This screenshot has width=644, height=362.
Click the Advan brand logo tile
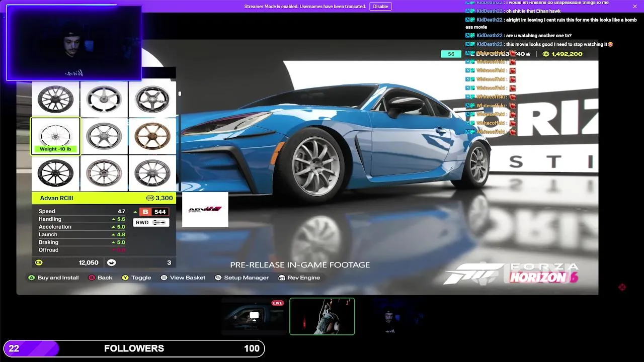(x=205, y=209)
